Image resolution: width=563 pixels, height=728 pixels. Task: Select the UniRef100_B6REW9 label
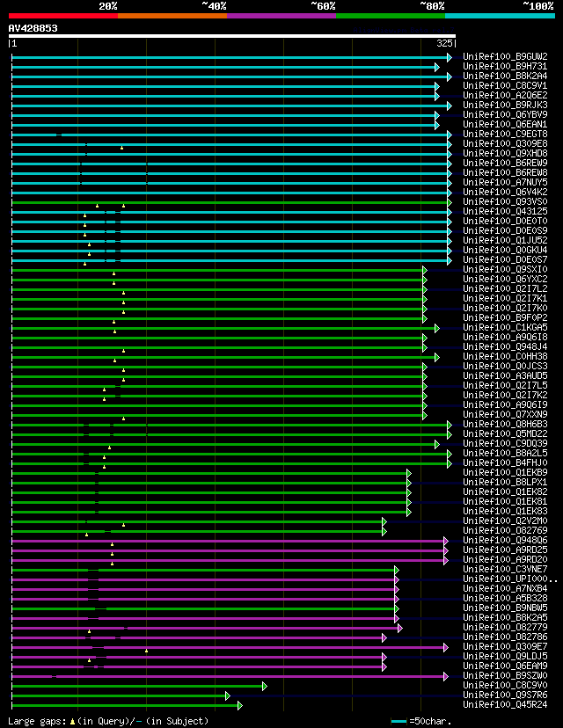(506, 163)
